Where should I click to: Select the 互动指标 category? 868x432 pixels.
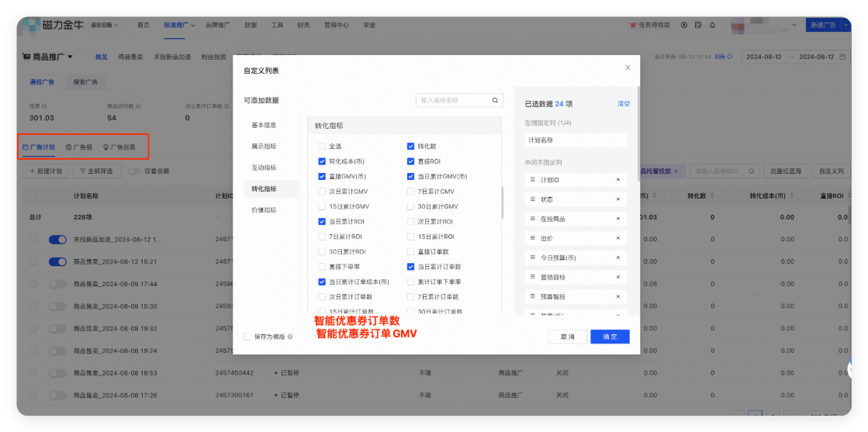coord(264,168)
